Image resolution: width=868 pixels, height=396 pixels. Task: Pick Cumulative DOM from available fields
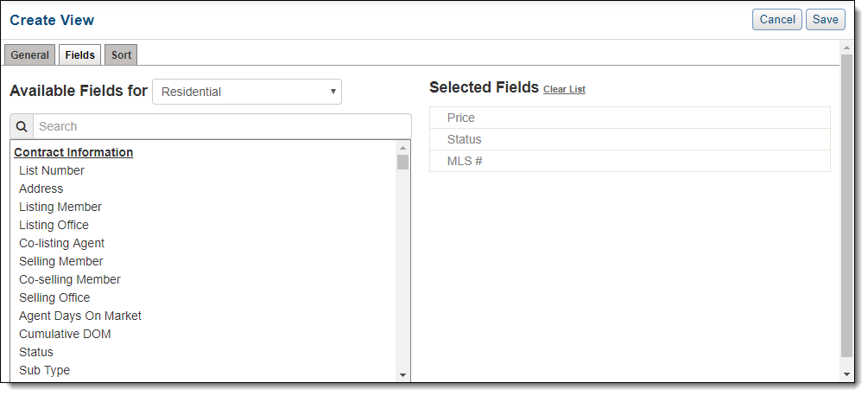click(x=65, y=334)
